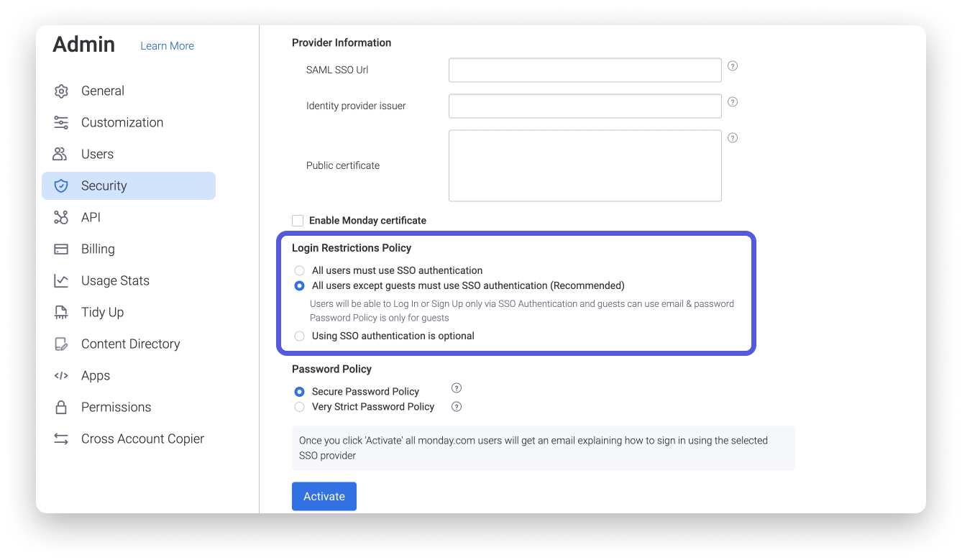The height and width of the screenshot is (560, 962).
Task: Click the Users people icon
Action: [62, 154]
